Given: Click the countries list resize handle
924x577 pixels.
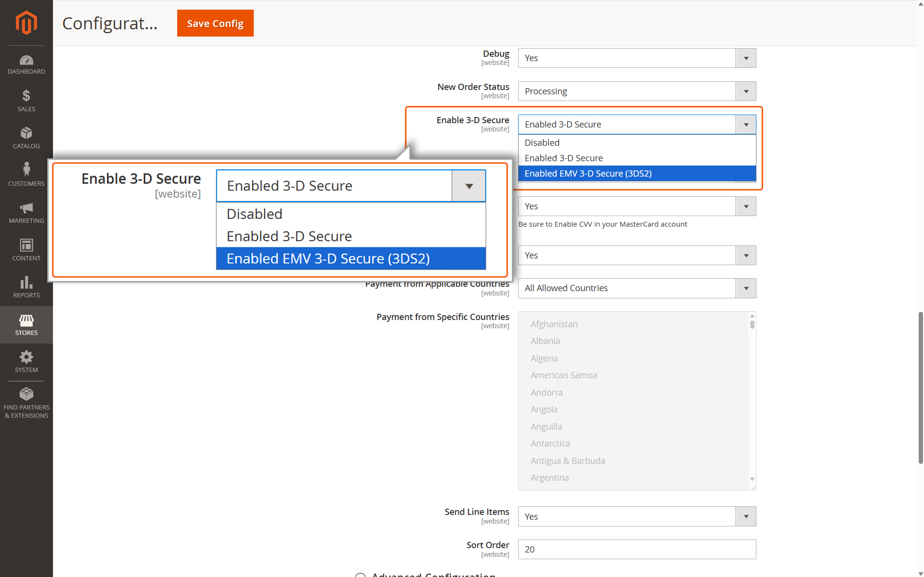Looking at the screenshot, I should click(x=753, y=487).
